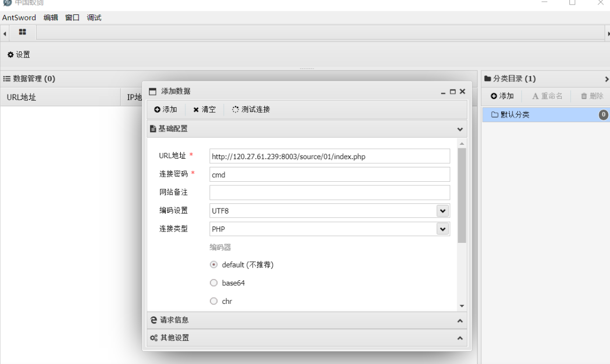
Task: Maximize the 添加数据 dialog
Action: (x=452, y=92)
